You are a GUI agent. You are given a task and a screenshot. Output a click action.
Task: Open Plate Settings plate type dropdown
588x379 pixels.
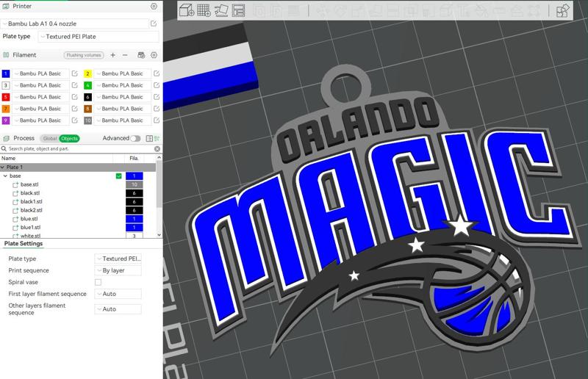tap(118, 259)
